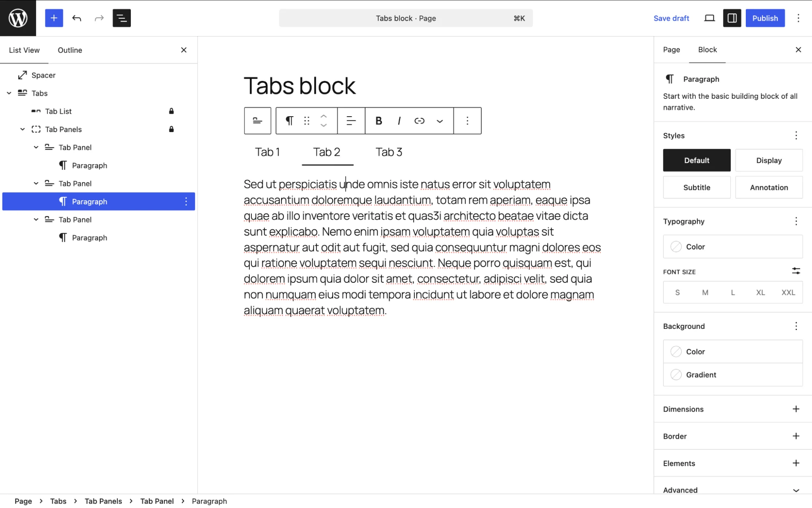This screenshot has height=508, width=812.
Task: Pick a Background color
Action: pos(733,352)
